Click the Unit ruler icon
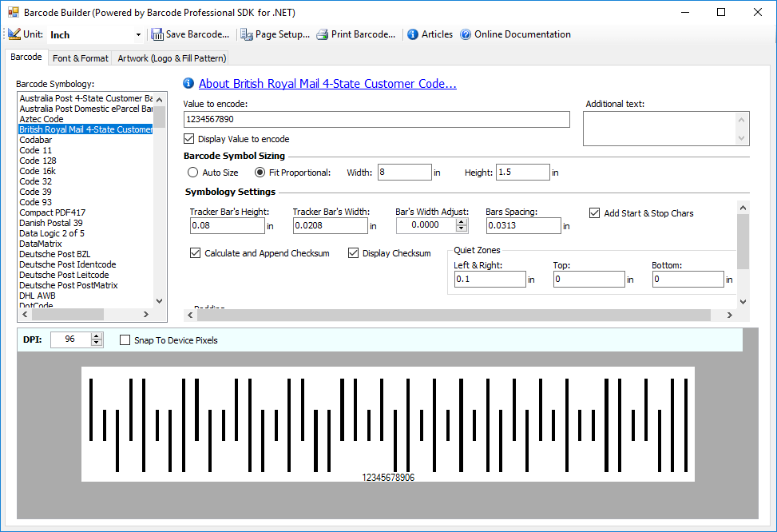This screenshot has height=532, width=777. point(13,34)
